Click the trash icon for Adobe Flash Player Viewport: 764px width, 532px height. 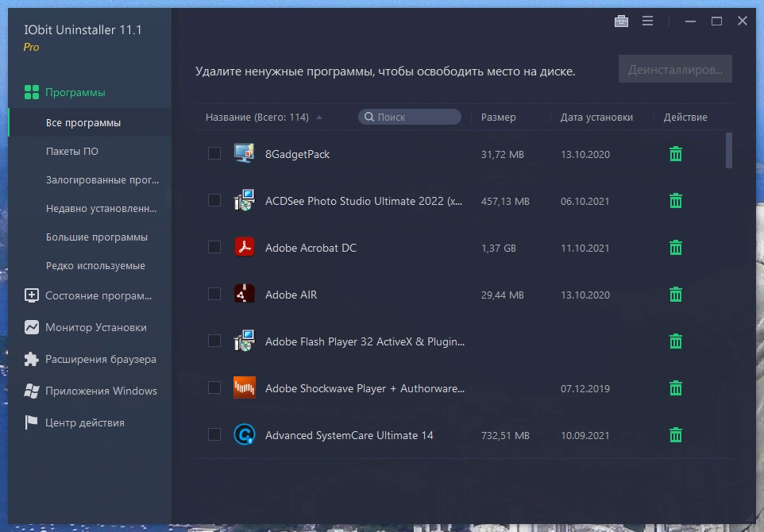tap(675, 341)
